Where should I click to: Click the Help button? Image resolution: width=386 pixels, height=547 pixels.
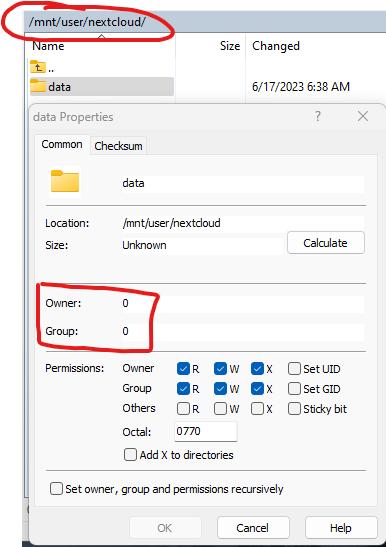341,528
